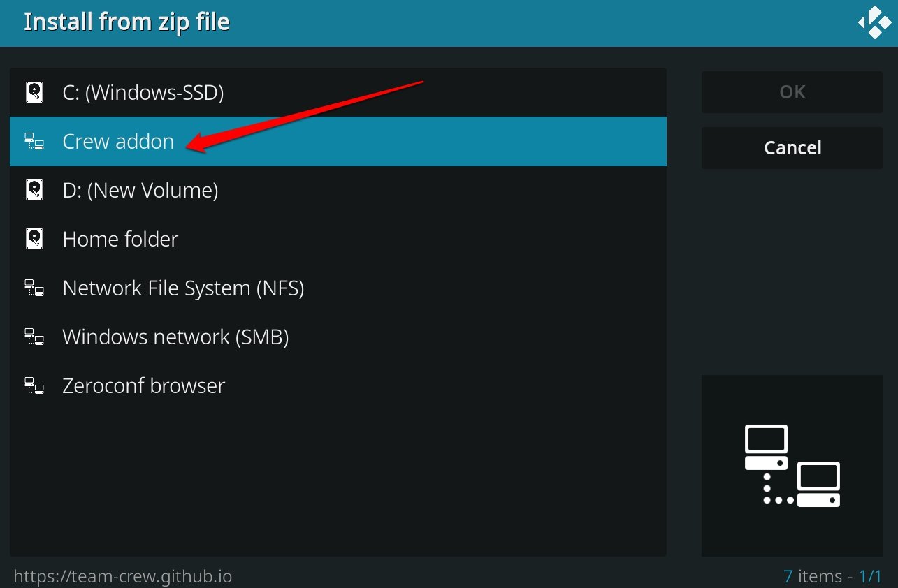
Task: Confirm with the OK button
Action: [792, 92]
